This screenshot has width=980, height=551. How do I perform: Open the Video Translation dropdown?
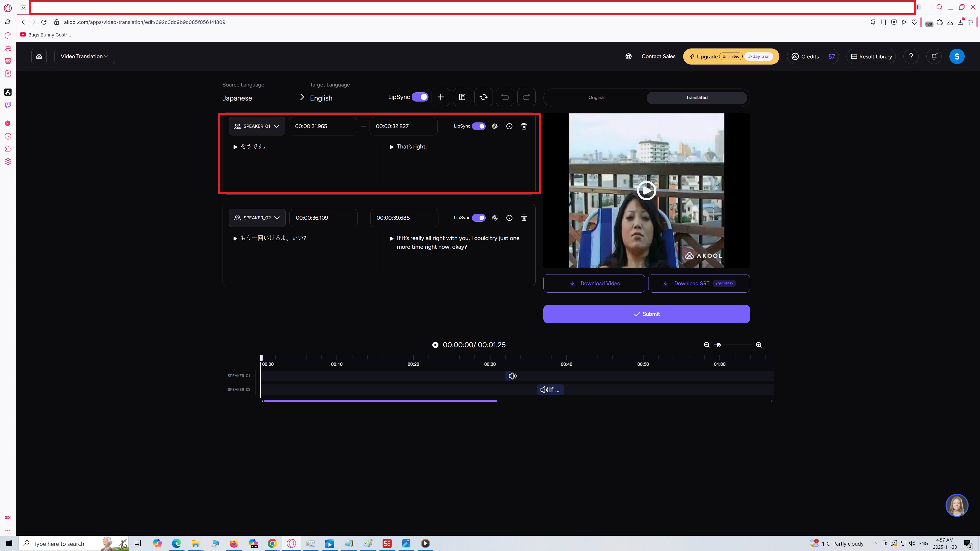coord(84,56)
